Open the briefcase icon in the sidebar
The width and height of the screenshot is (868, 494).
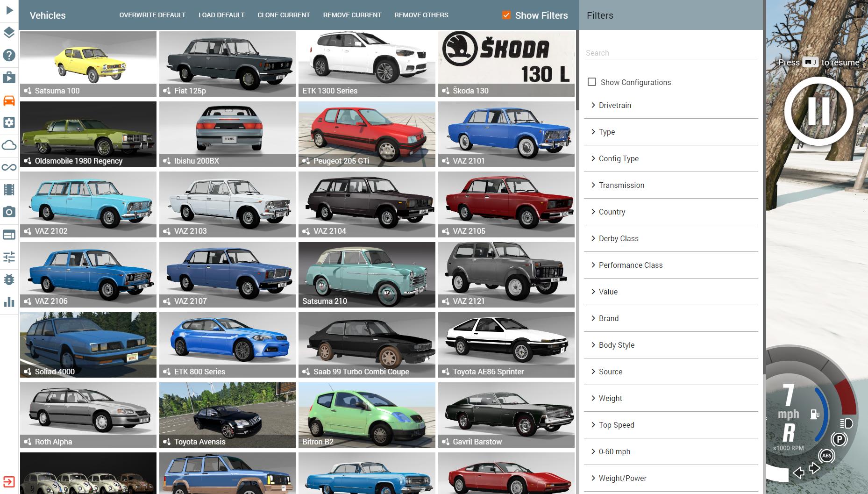pyautogui.click(x=9, y=78)
